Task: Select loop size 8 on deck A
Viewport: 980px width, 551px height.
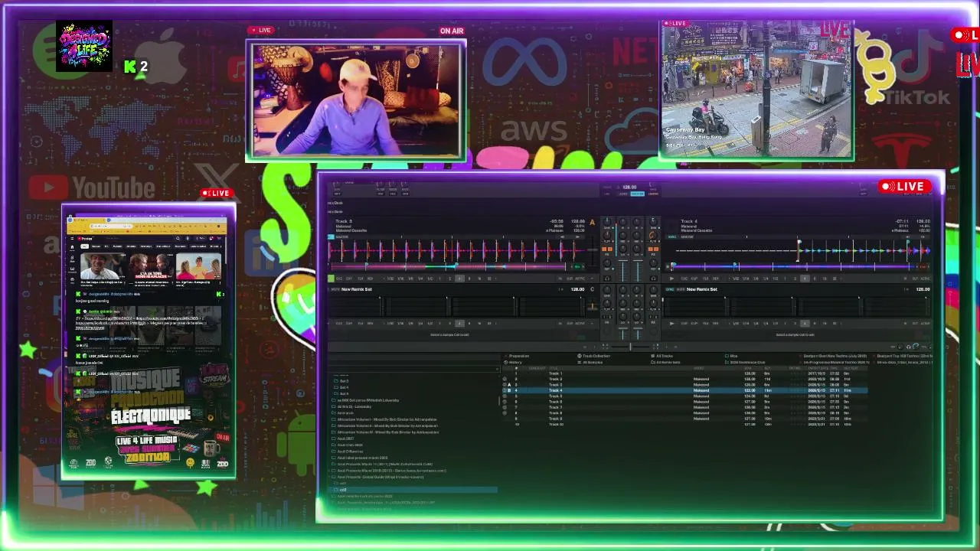Action: click(x=469, y=279)
